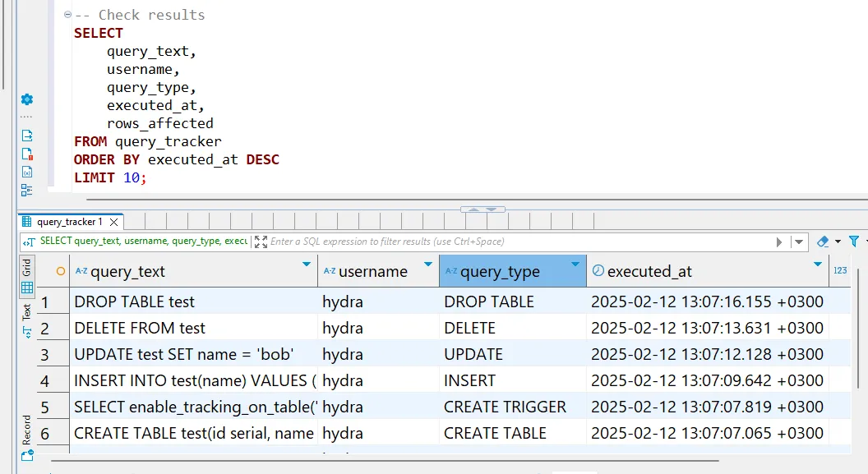
Task: Click the 'LIMIT 10;' line in editor
Action: point(110,177)
